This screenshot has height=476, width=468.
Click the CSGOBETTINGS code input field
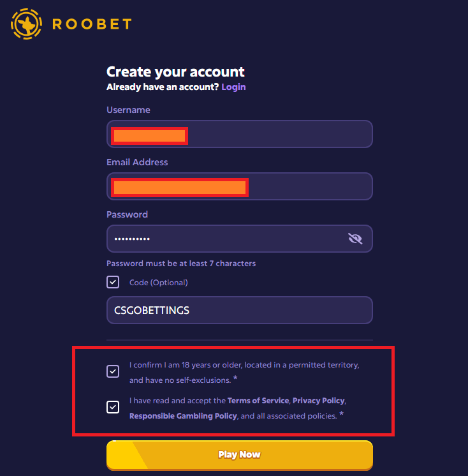(x=239, y=310)
